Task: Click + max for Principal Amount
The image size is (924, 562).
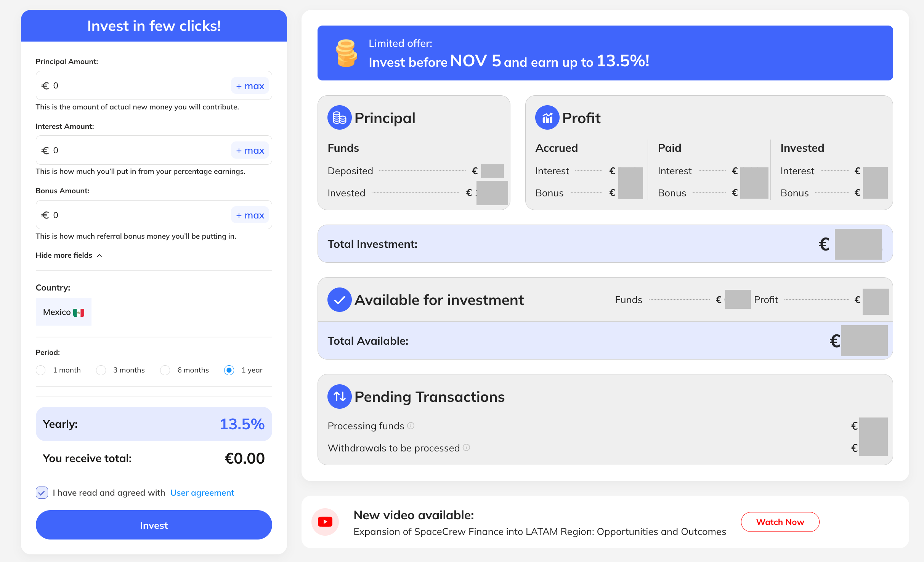Action: coord(250,86)
